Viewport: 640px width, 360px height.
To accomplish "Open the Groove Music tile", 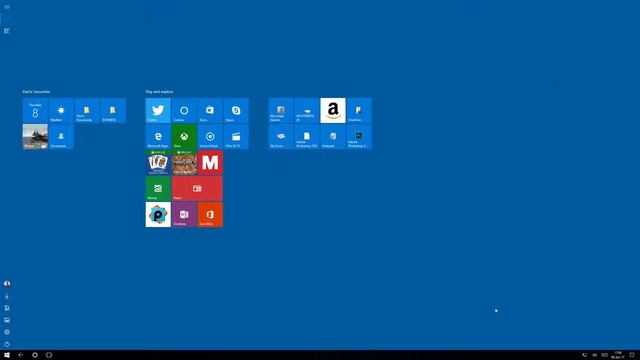I will (210, 136).
